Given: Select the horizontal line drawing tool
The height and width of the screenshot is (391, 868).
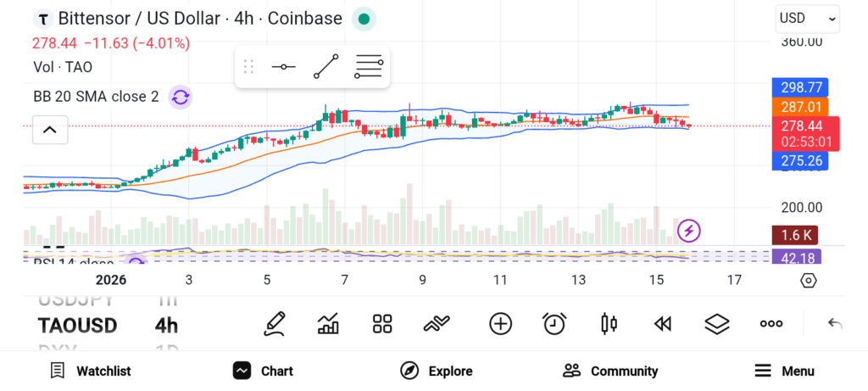Looking at the screenshot, I should (x=283, y=67).
